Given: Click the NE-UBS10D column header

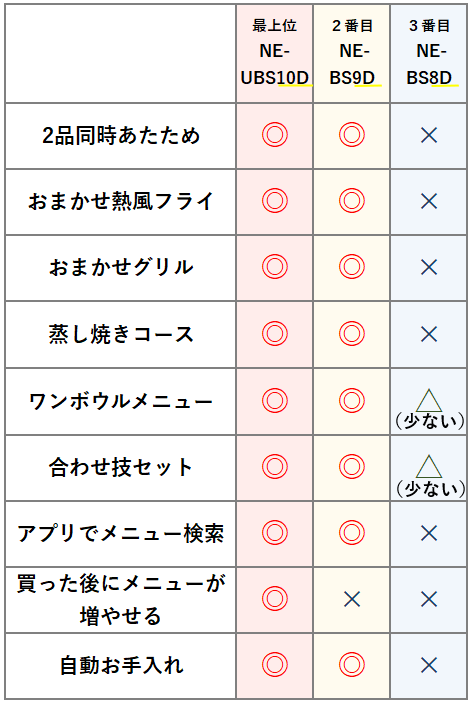Looking at the screenshot, I should [274, 52].
